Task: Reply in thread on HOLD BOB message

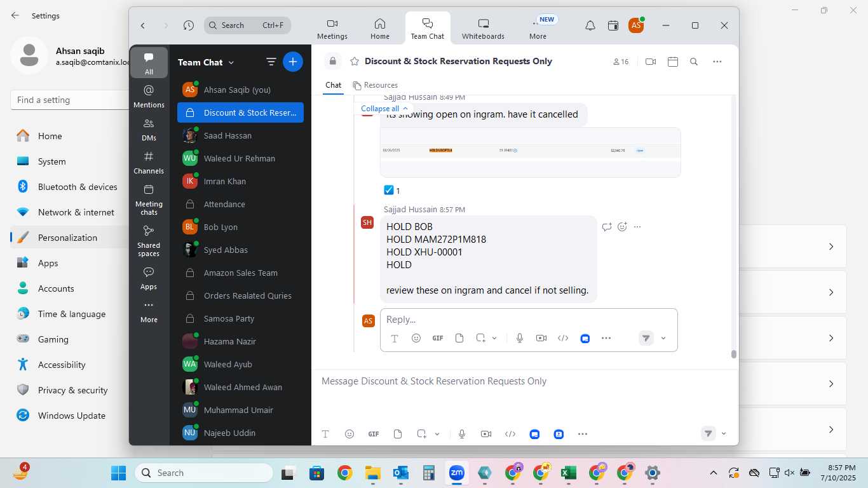Action: tap(607, 227)
